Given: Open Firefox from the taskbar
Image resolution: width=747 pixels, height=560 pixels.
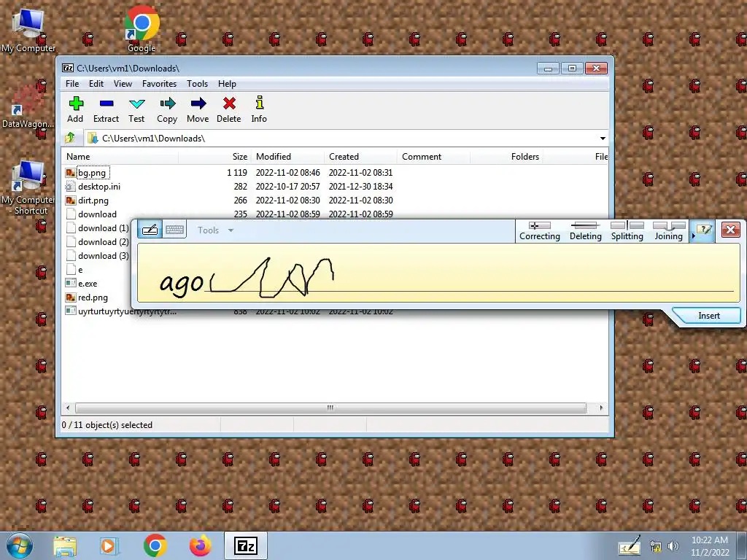Looking at the screenshot, I should [x=200, y=545].
